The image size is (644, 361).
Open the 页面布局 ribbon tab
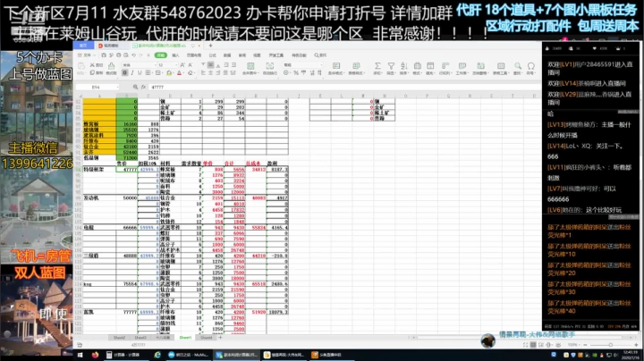[194, 55]
